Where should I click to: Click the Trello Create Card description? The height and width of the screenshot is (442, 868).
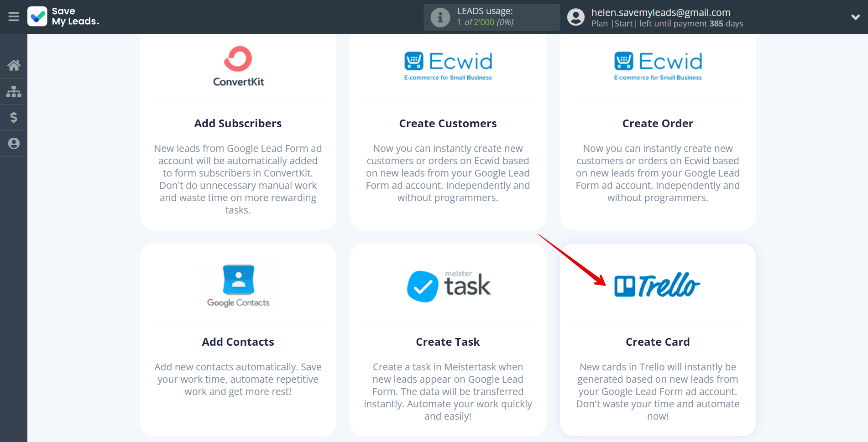pos(658,392)
